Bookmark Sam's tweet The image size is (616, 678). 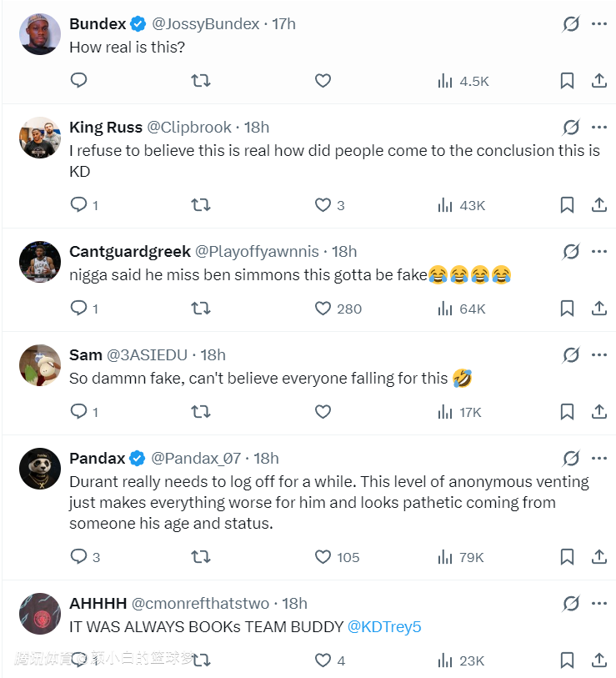(567, 412)
